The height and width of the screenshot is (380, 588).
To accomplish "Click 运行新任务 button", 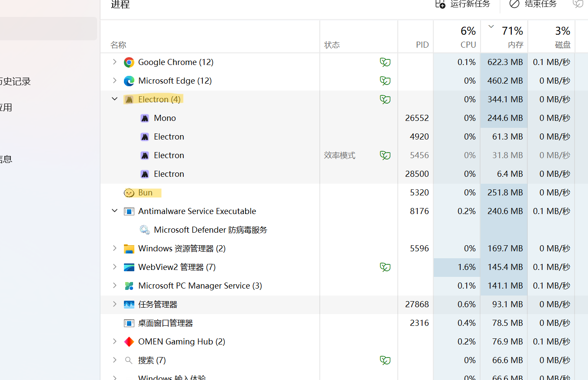I will point(463,4).
